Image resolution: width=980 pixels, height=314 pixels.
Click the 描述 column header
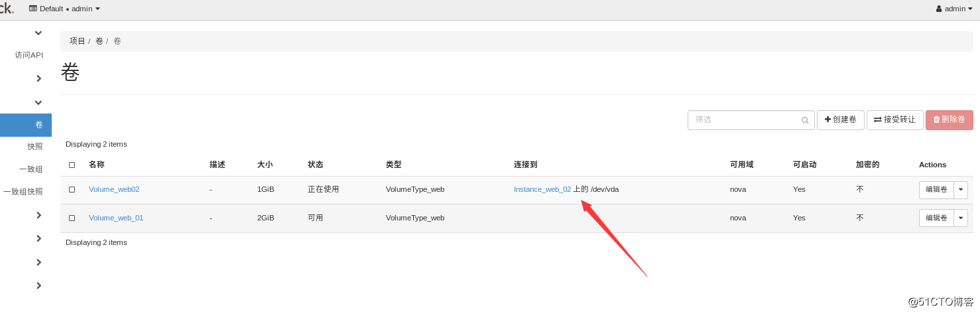(217, 165)
